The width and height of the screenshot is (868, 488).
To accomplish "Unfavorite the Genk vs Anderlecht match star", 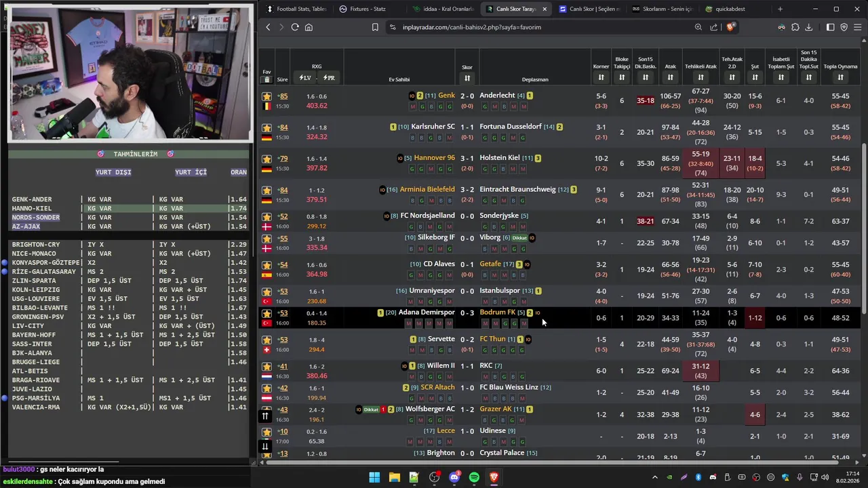I will pos(267,96).
